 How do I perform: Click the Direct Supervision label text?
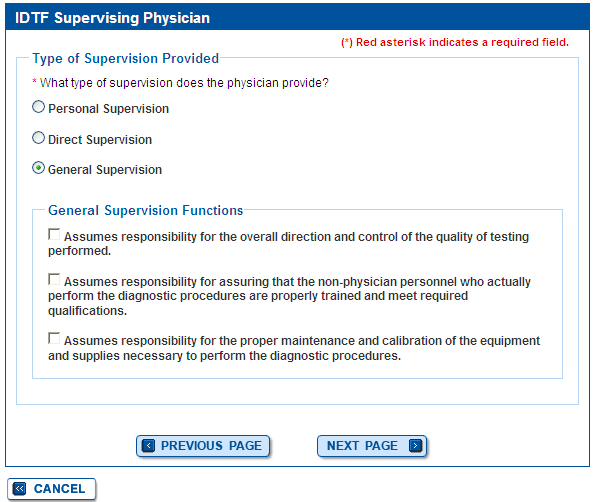point(100,139)
